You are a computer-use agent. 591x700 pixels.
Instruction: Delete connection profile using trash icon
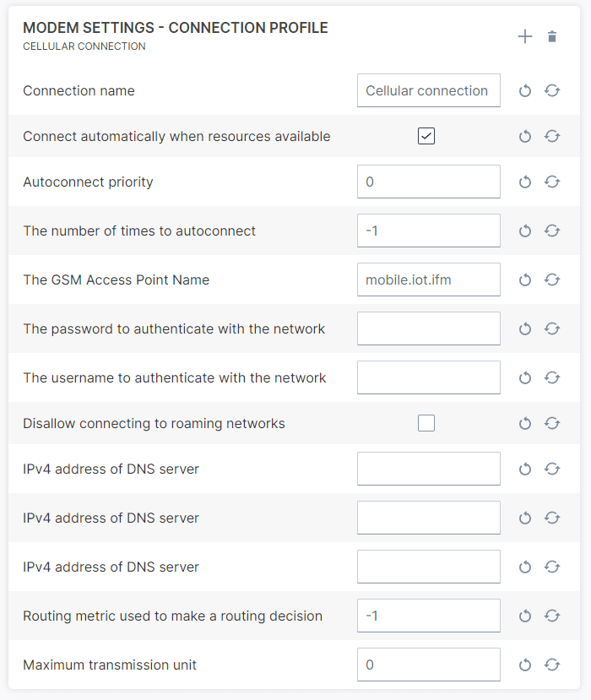pyautogui.click(x=552, y=36)
